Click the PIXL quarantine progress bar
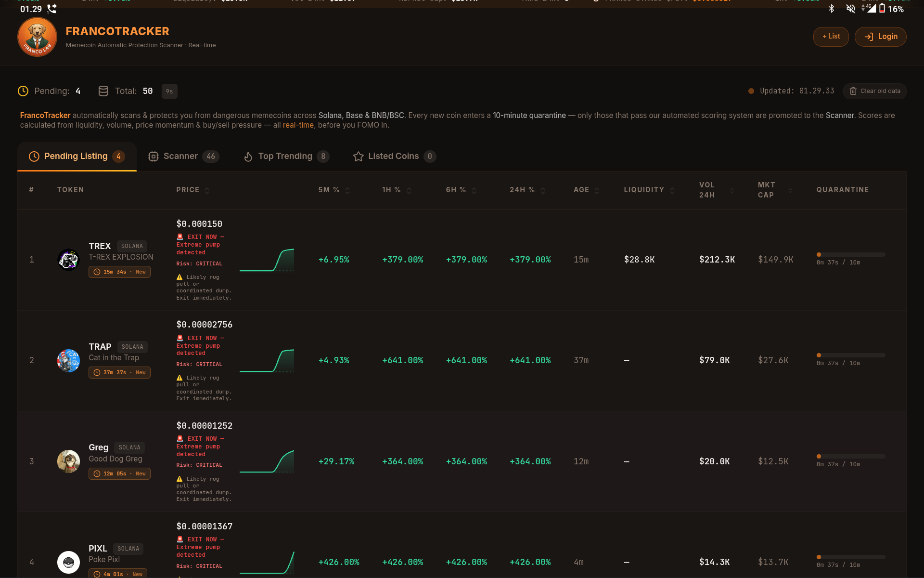 coord(851,557)
